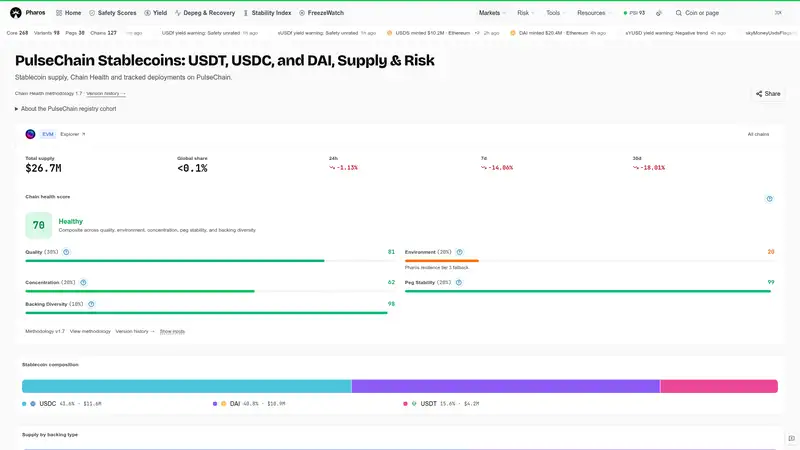Viewport: 800px width, 450px height.
Task: Expand the Resources dropdown menu
Action: (594, 13)
